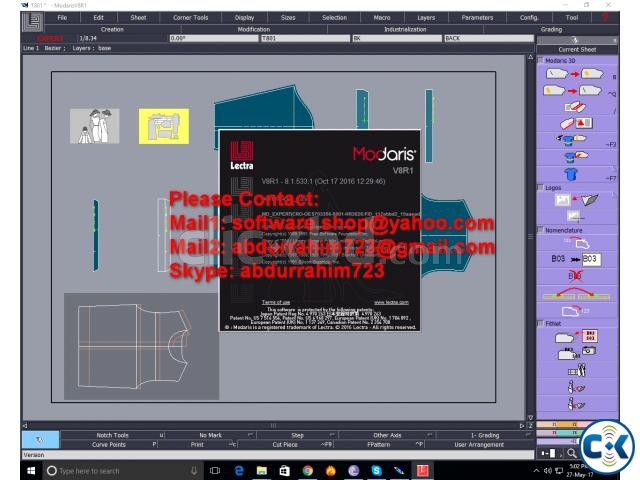640x480 pixels.
Task: Click the blue shirt with piece icon
Action: click(x=576, y=156)
